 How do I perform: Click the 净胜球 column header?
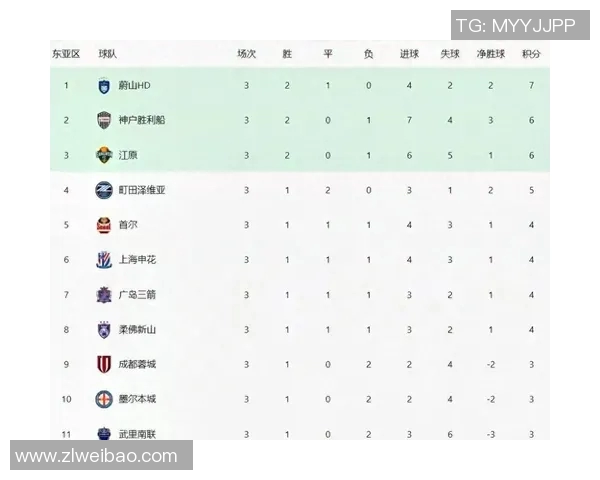489,54
